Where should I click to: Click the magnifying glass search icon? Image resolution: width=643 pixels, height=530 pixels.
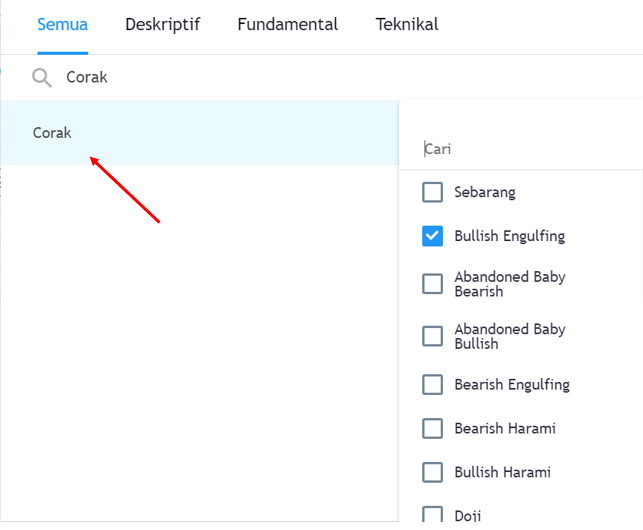pyautogui.click(x=41, y=77)
